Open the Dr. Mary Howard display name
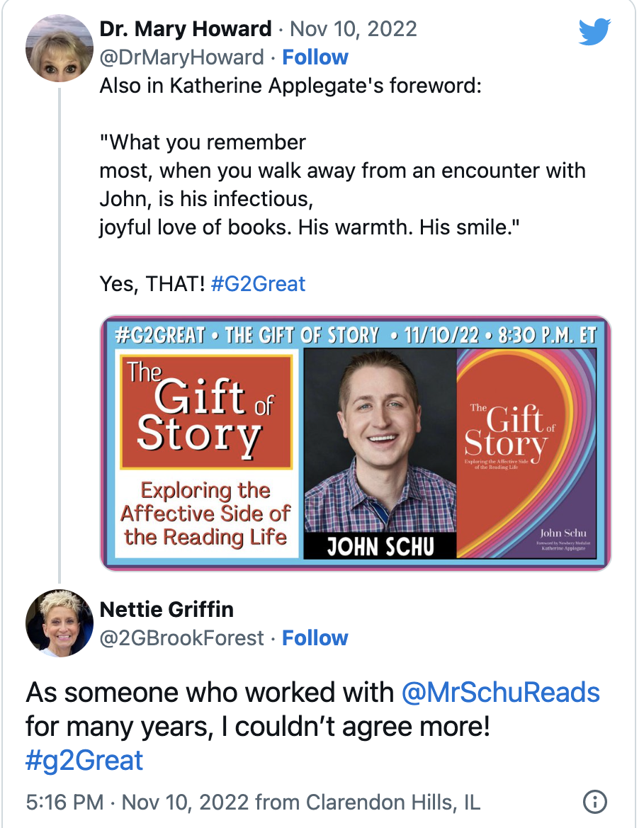This screenshot has height=828, width=644. (x=186, y=29)
